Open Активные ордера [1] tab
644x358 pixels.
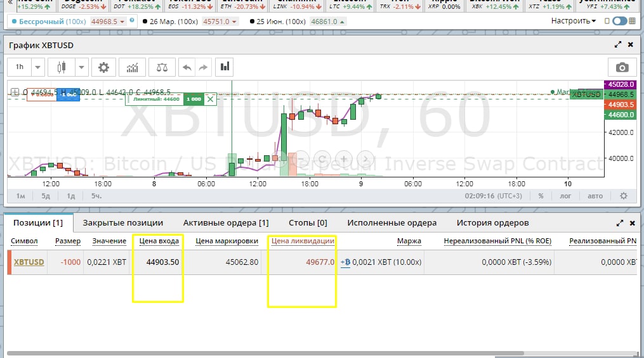click(x=226, y=222)
